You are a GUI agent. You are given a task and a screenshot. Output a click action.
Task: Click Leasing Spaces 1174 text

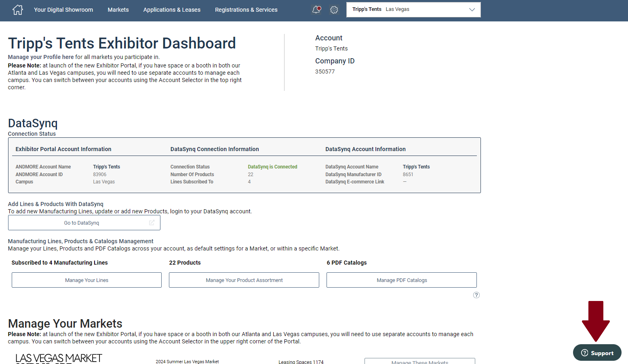tap(301, 362)
